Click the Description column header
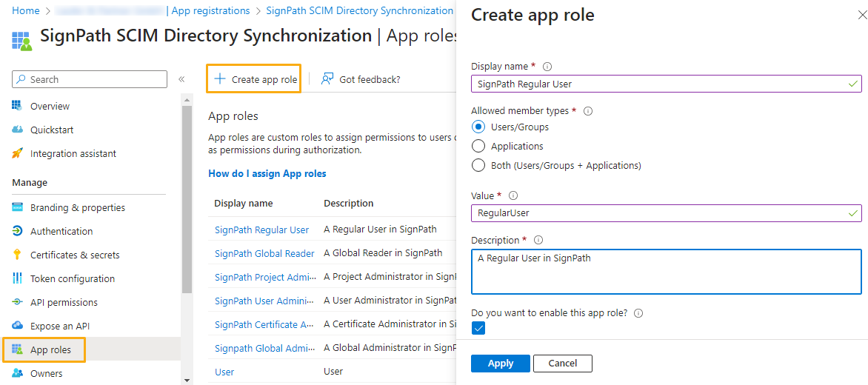This screenshot has width=868, height=385. click(x=348, y=203)
